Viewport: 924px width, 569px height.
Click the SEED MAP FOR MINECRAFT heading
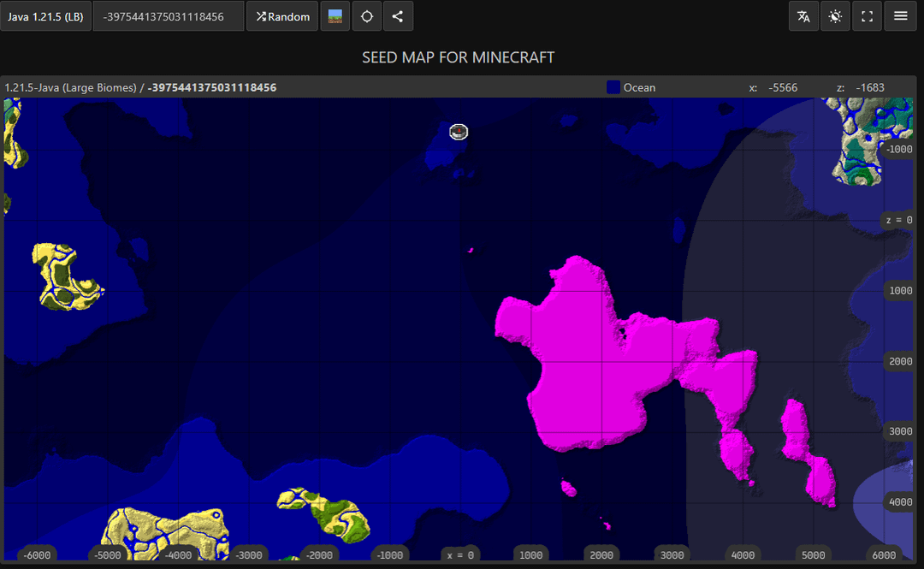458,57
